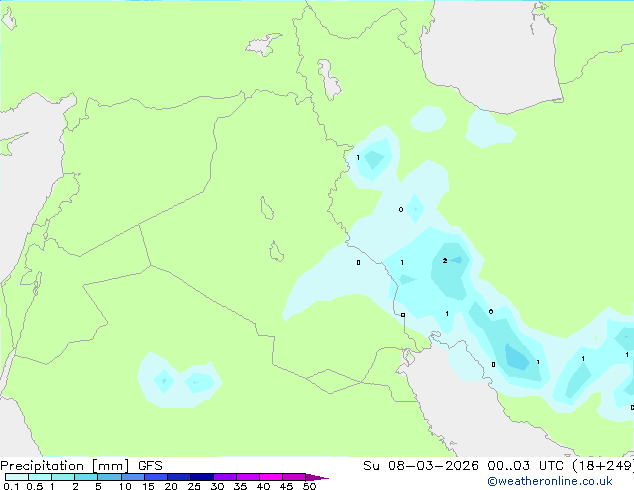The height and width of the screenshot is (490, 634).
Task: Click the 5–10 mm legend swatch
Action: click(x=109, y=477)
